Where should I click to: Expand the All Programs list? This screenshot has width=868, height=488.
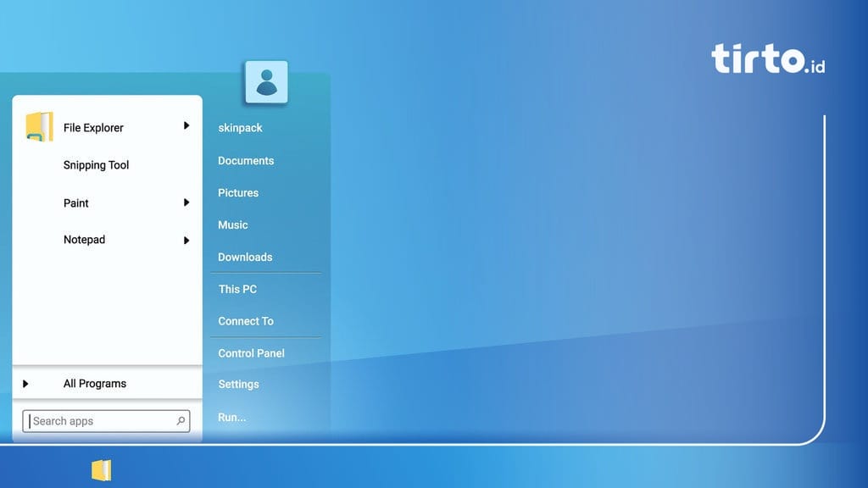(26, 383)
